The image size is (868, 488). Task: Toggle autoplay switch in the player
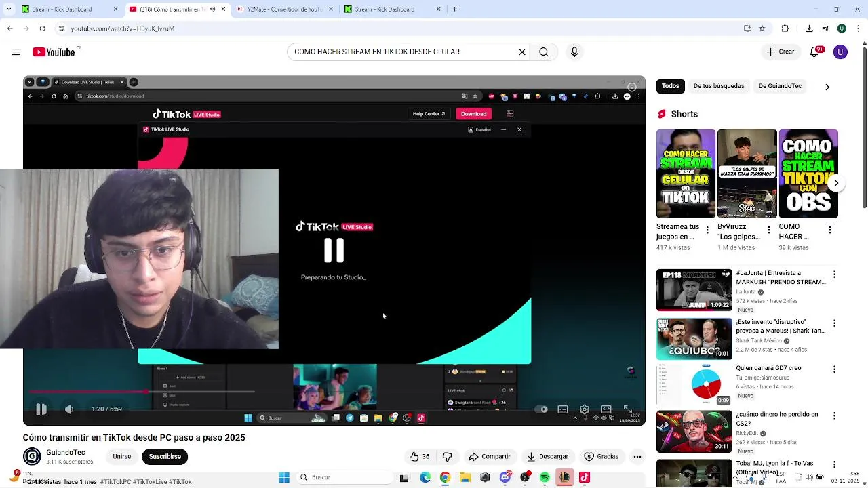pos(542,409)
